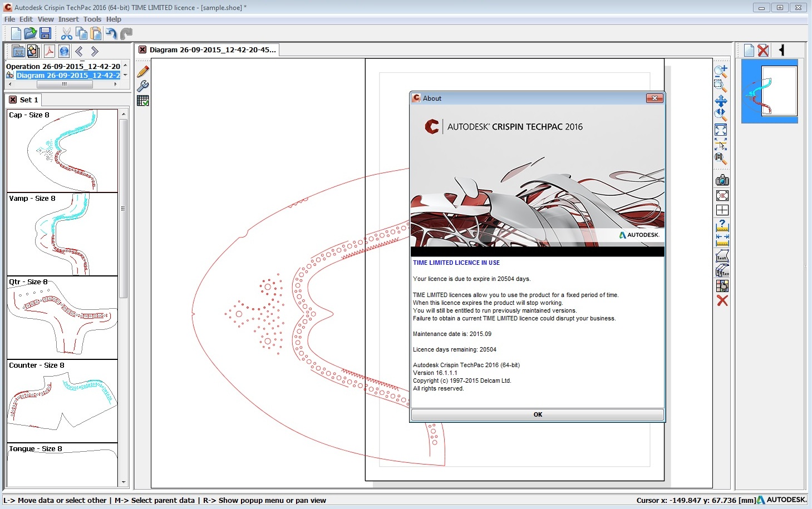Image resolution: width=812 pixels, height=509 pixels.
Task: Select the Set 1 tab
Action: tap(29, 100)
